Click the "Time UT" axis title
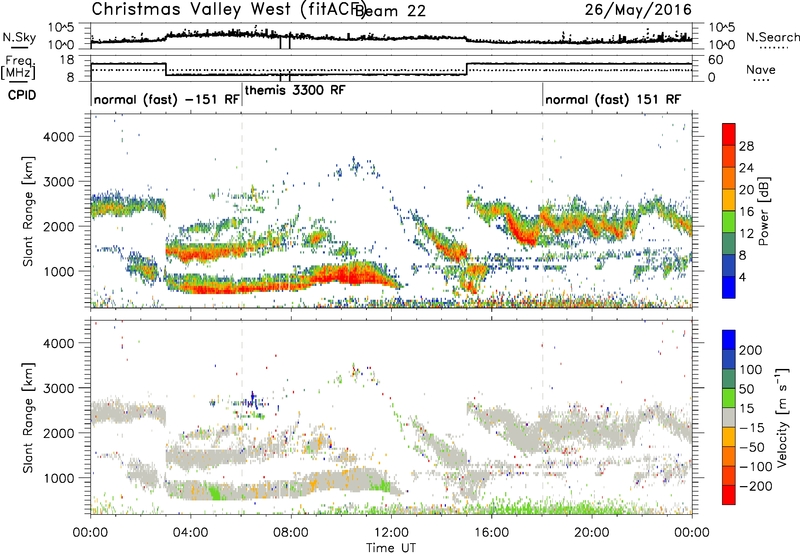This screenshot has width=800, height=554. click(x=391, y=548)
